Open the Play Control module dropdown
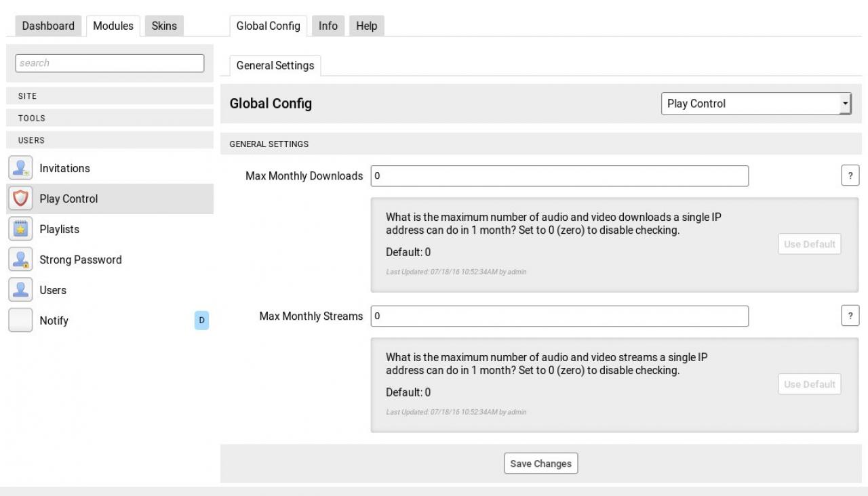The image size is (868, 496). click(755, 104)
